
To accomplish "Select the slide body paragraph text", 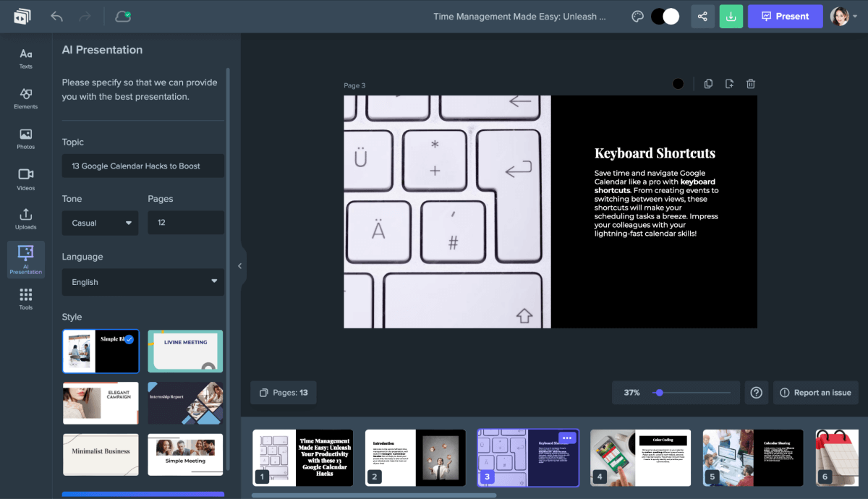I will 657,204.
